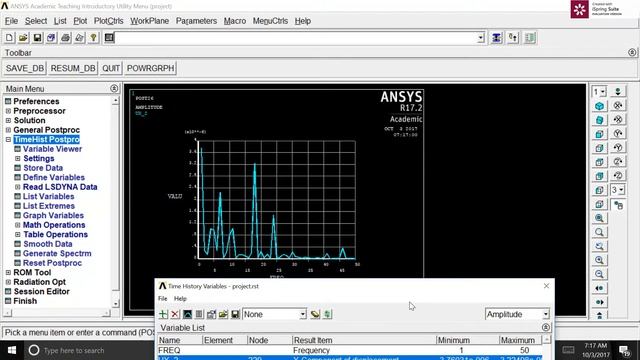The width and height of the screenshot is (640, 360).
Task: Select the isometric view cube icon
Action: tap(599, 106)
